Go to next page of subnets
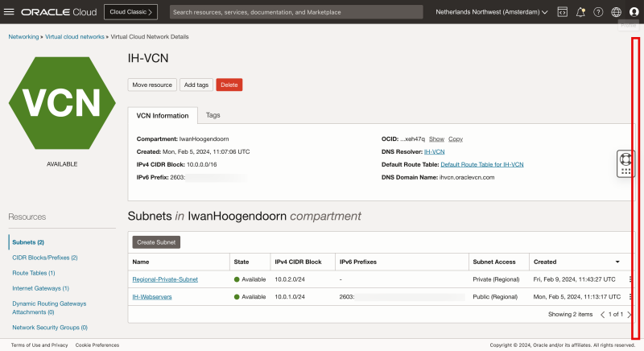The width and height of the screenshot is (644, 351). (x=630, y=315)
